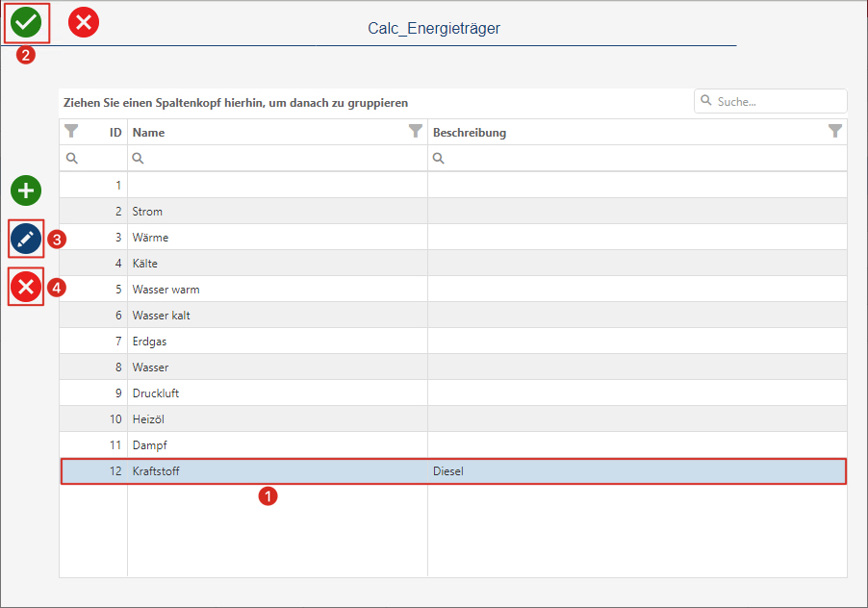The height and width of the screenshot is (608, 868).
Task: Focus the Name column filter search box
Action: click(277, 158)
